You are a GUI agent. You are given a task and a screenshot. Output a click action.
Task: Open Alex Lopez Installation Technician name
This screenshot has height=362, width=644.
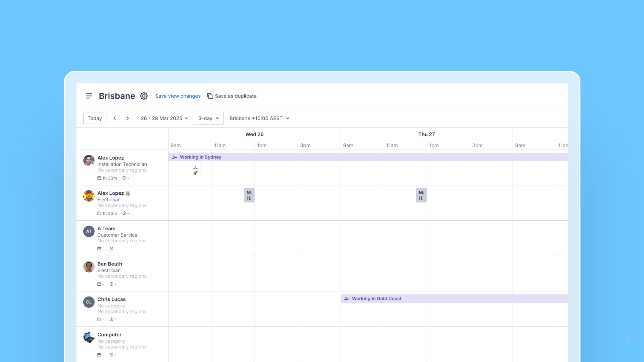coord(111,158)
